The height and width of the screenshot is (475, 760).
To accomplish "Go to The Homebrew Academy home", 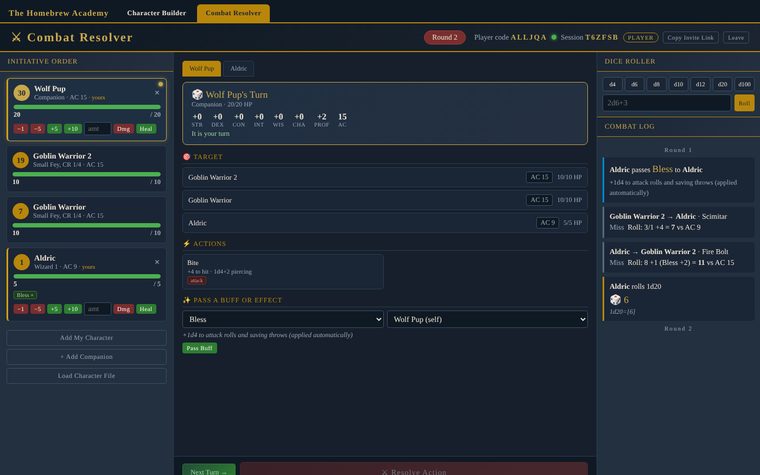I will pos(58,13).
